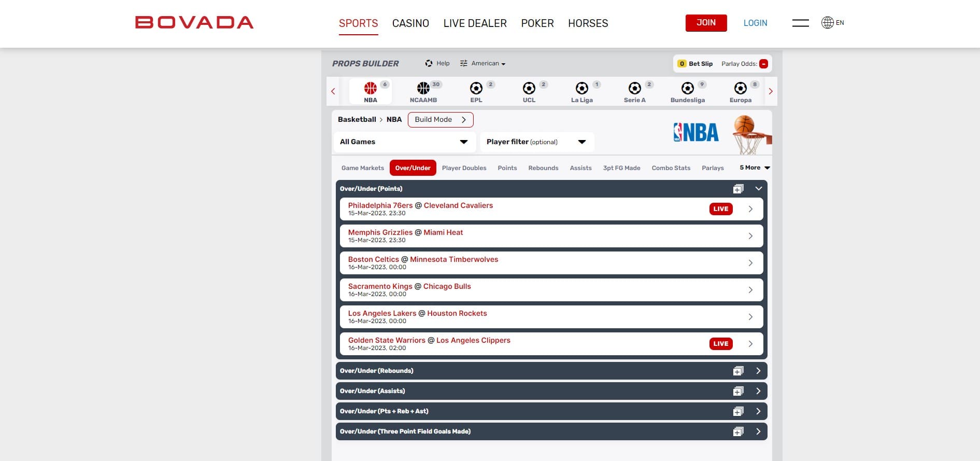Open the POKER navigation item
This screenshot has height=461, width=980.
[537, 23]
